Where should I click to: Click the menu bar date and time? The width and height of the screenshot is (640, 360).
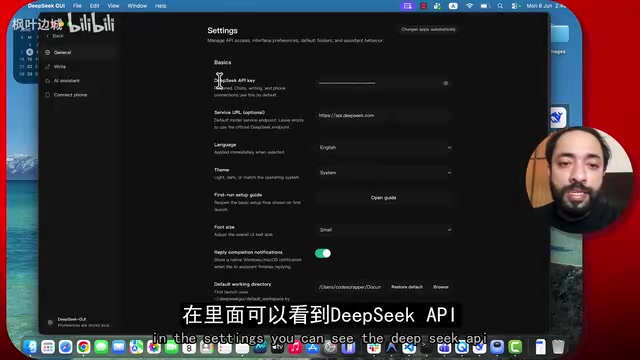point(546,6)
